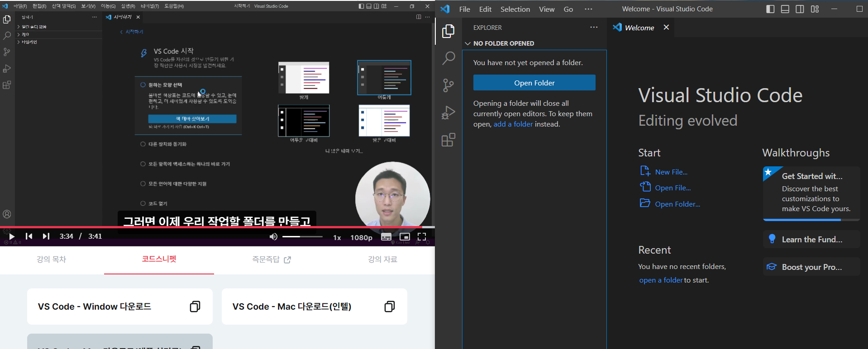Click the 'add a folder' link
The height and width of the screenshot is (349, 868).
(513, 124)
